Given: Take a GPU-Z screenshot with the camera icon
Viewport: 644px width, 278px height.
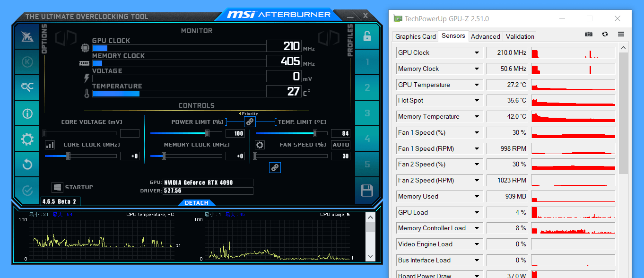Looking at the screenshot, I should [588, 34].
